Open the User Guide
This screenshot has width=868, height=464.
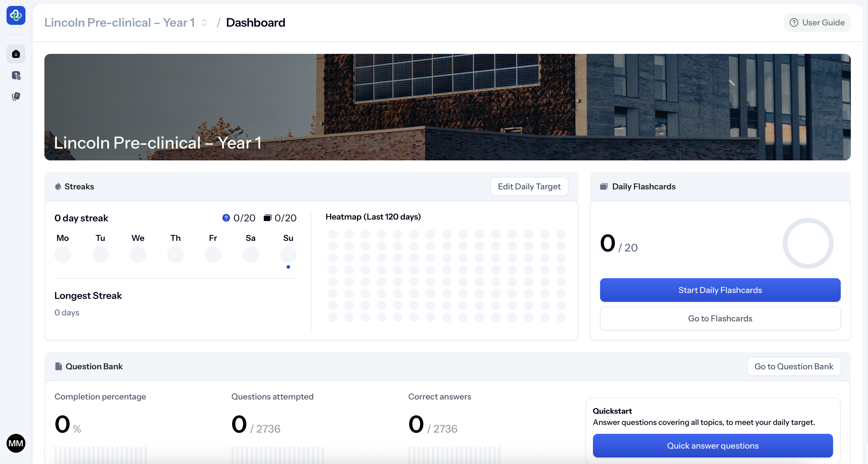point(817,22)
